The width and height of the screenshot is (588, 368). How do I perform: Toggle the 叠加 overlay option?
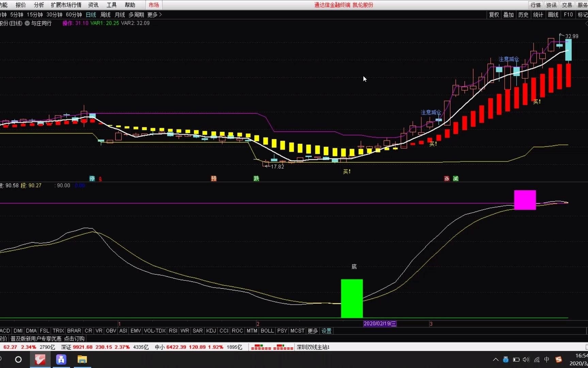click(508, 15)
